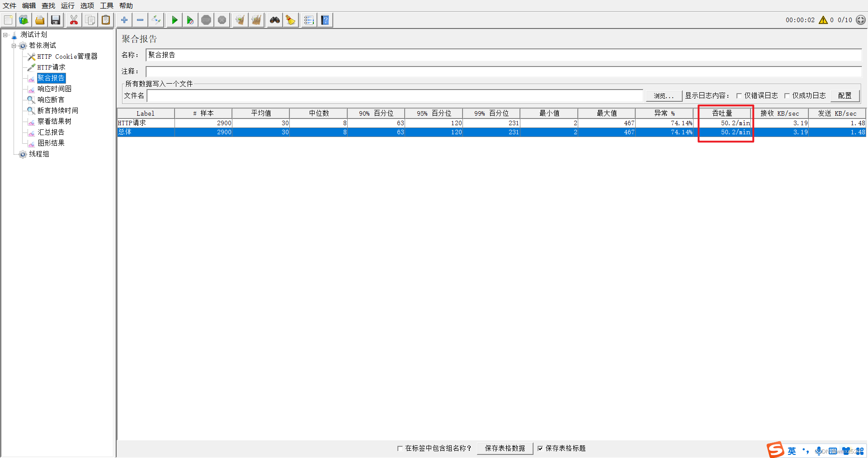Open the 帮助 menu

pyautogui.click(x=126, y=5)
